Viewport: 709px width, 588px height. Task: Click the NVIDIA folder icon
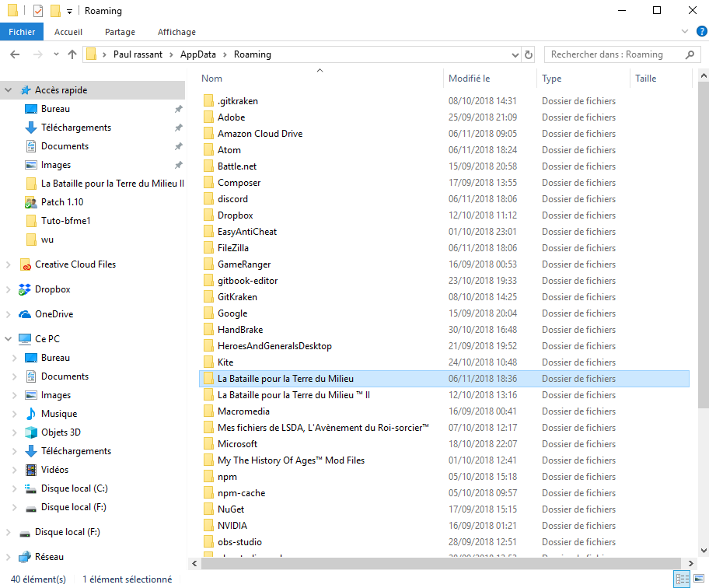click(208, 525)
